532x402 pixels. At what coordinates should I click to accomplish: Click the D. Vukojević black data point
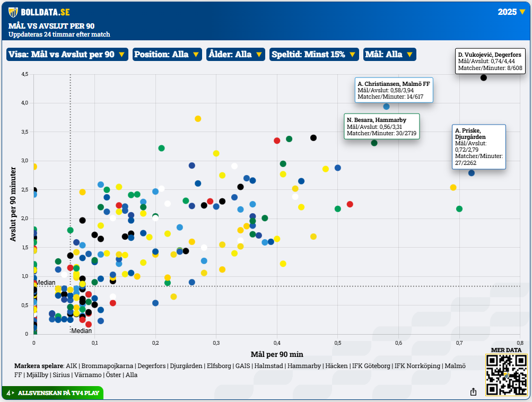click(x=484, y=78)
